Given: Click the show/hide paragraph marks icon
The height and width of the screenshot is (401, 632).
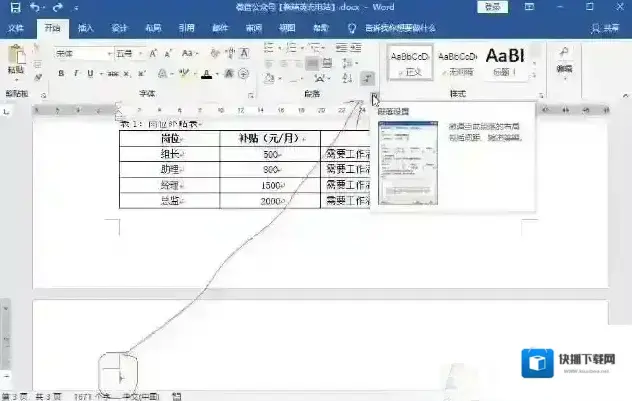Looking at the screenshot, I should point(366,77).
